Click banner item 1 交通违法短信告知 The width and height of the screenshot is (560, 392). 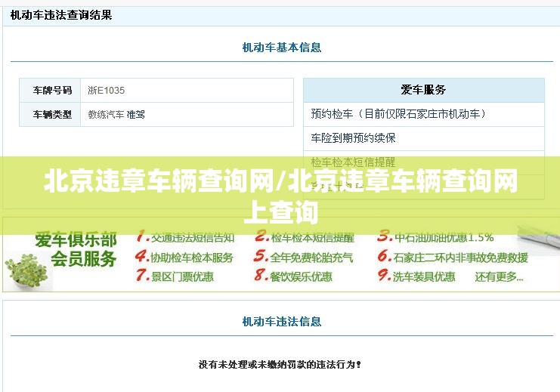[x=185, y=237]
